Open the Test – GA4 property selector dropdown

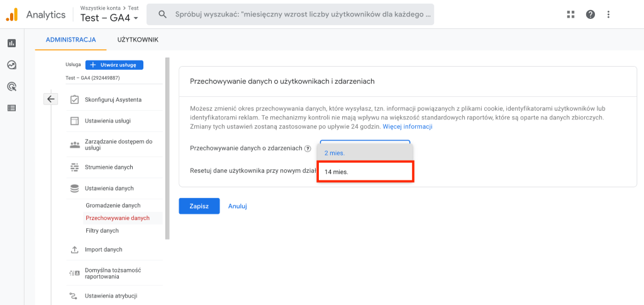tap(109, 18)
